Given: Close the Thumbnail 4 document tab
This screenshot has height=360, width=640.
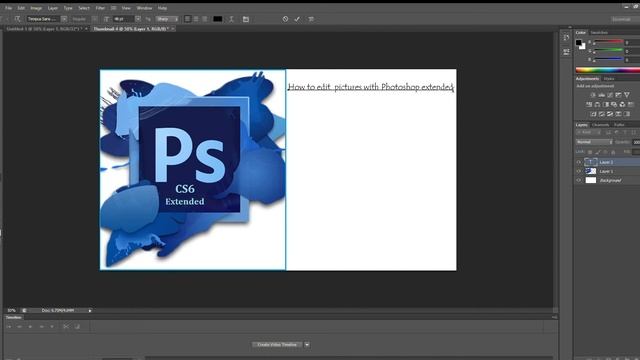Looking at the screenshot, I should point(173,29).
